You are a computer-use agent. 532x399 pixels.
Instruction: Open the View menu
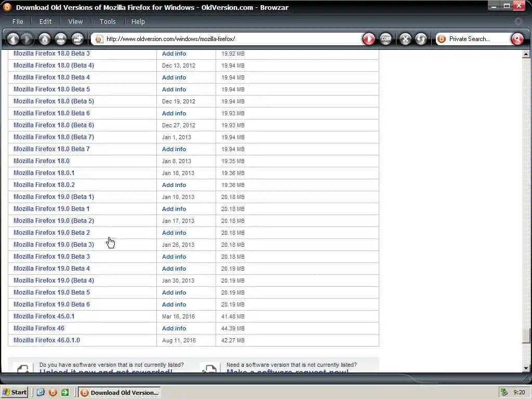click(x=75, y=21)
